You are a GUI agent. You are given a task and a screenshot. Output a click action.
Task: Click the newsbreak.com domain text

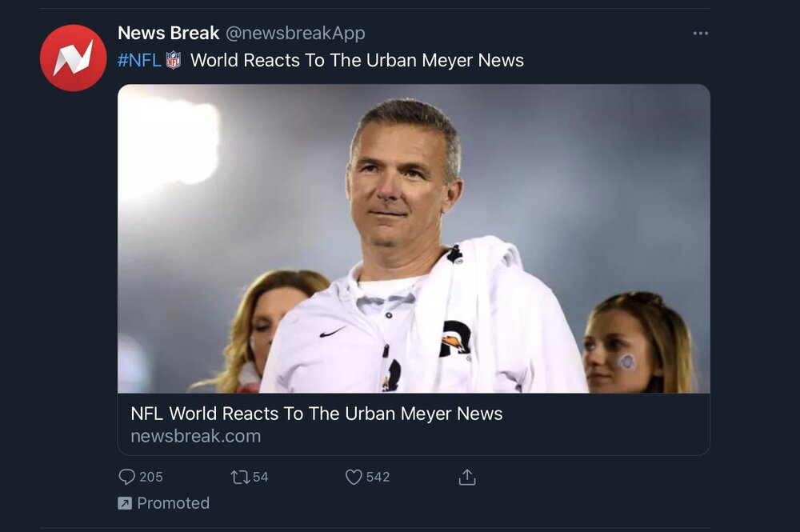195,436
